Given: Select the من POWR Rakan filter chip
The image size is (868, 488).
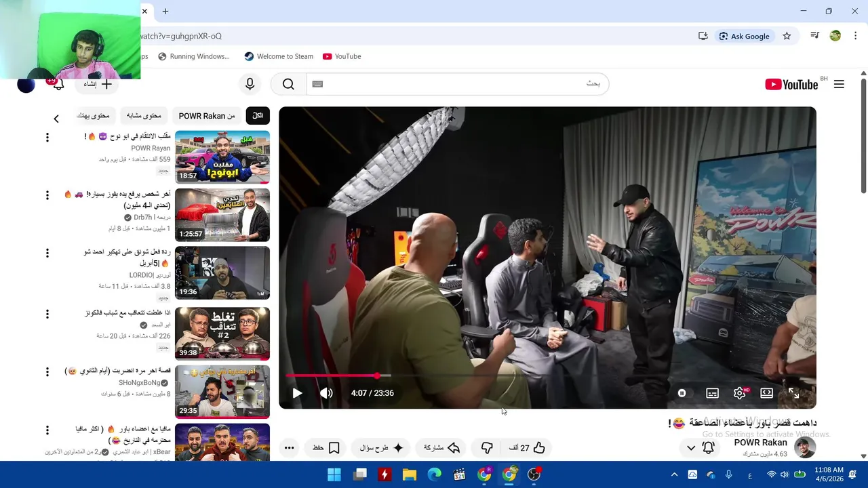Looking at the screenshot, I should [207, 116].
